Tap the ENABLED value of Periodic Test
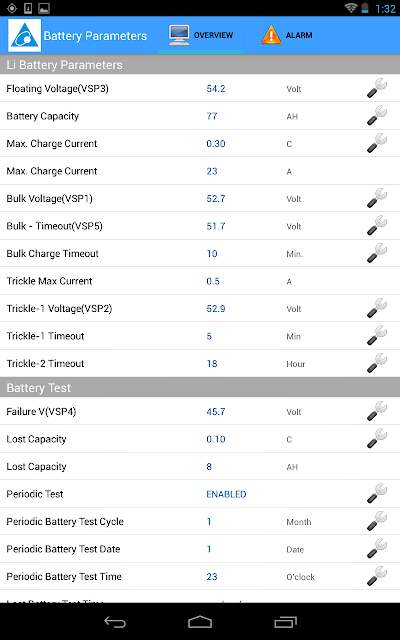The width and height of the screenshot is (400, 640). pyautogui.click(x=226, y=494)
